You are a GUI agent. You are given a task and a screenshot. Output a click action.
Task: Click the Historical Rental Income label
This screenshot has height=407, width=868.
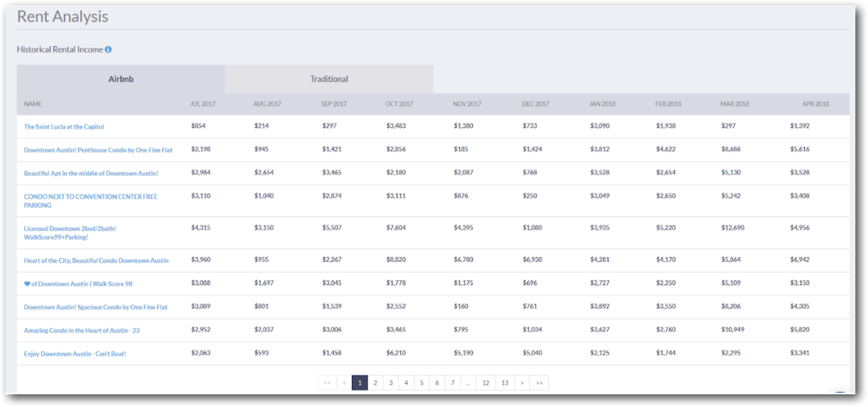coord(60,50)
